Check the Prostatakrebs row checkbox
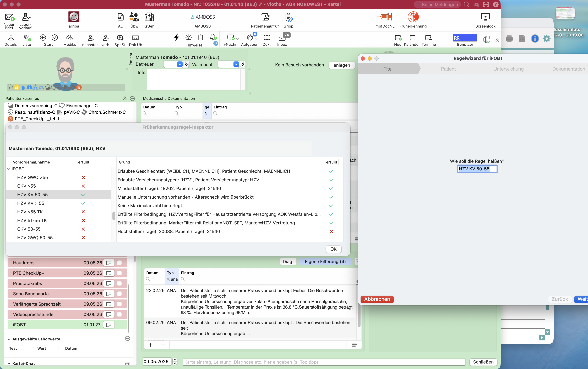 [119, 283]
